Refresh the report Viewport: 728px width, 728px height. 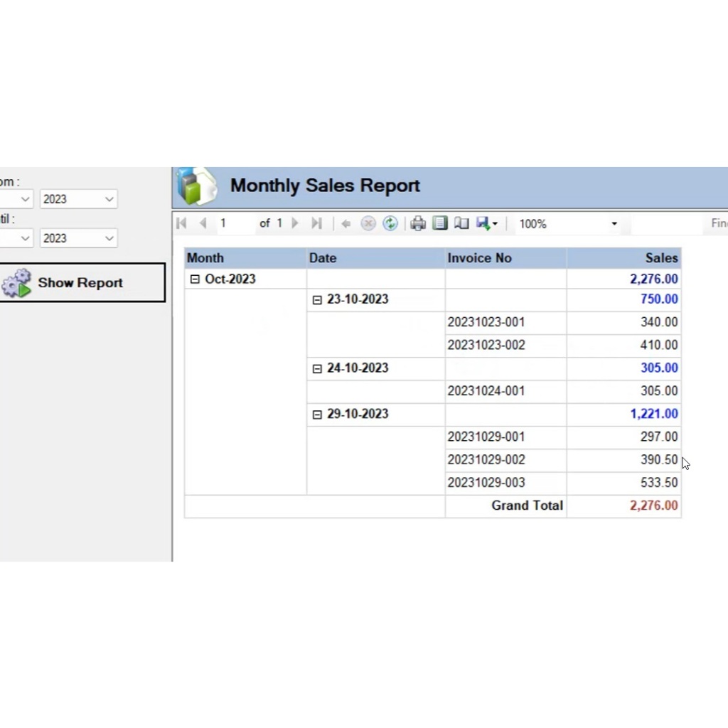point(390,223)
